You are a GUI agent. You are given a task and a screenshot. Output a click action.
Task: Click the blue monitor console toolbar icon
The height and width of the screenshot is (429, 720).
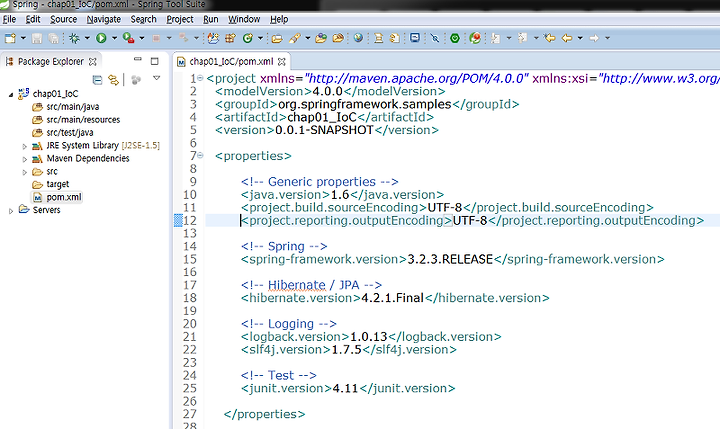(415, 38)
